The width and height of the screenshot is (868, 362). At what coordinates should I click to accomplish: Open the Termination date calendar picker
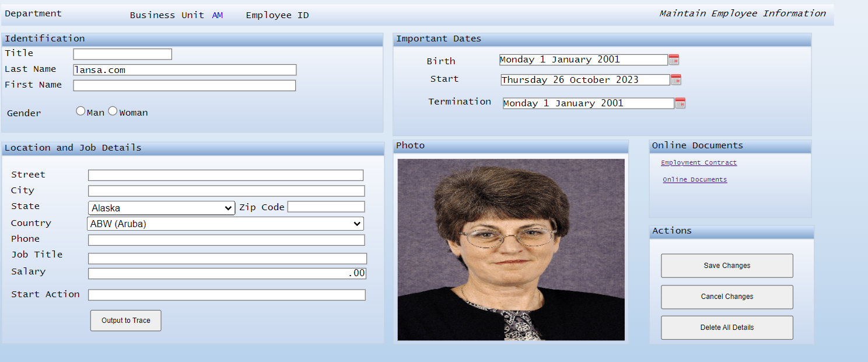(680, 103)
